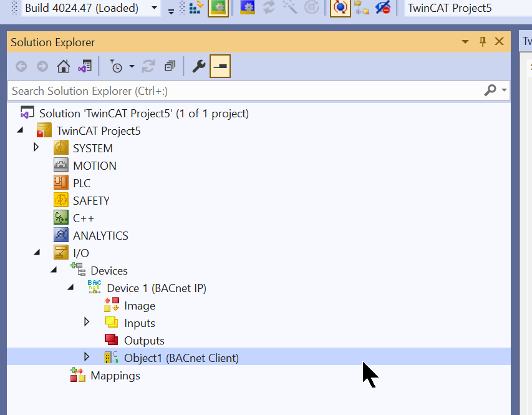Click the Restart TwinCAT in Run Mode icon
The width and height of the screenshot is (532, 415).
[x=218, y=7]
